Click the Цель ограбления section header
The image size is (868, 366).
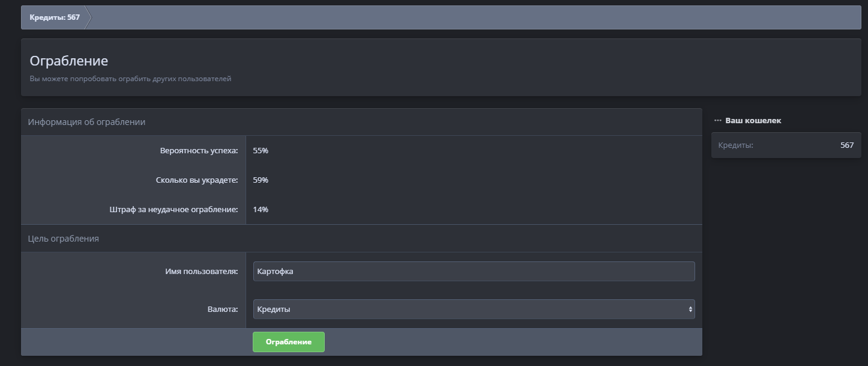(64, 239)
